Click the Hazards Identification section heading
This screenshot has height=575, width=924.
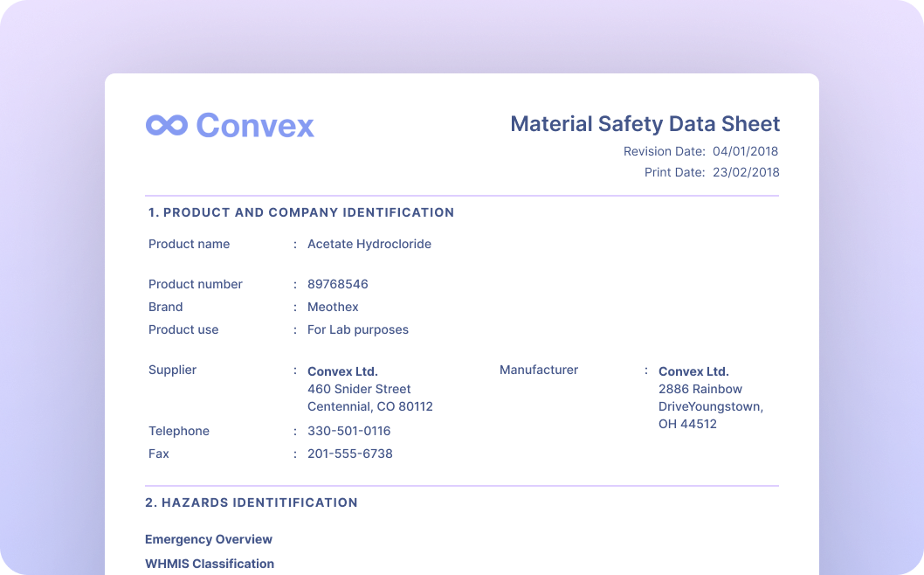pos(252,502)
